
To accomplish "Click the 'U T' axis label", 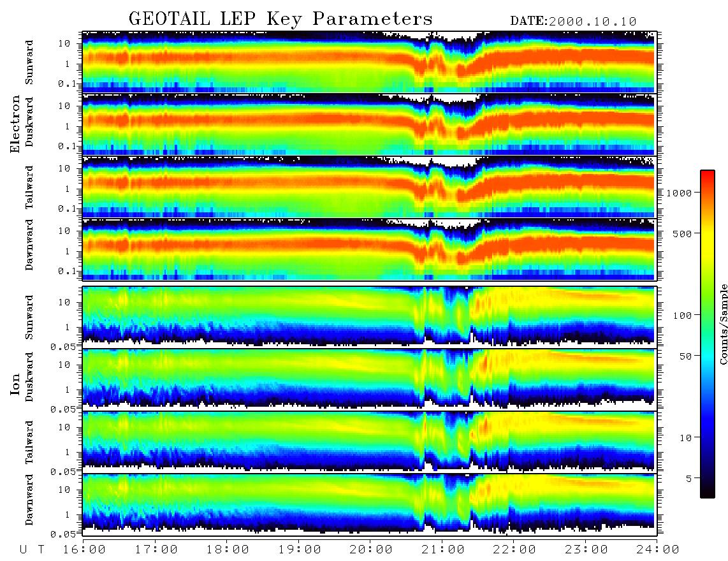I will click(32, 550).
